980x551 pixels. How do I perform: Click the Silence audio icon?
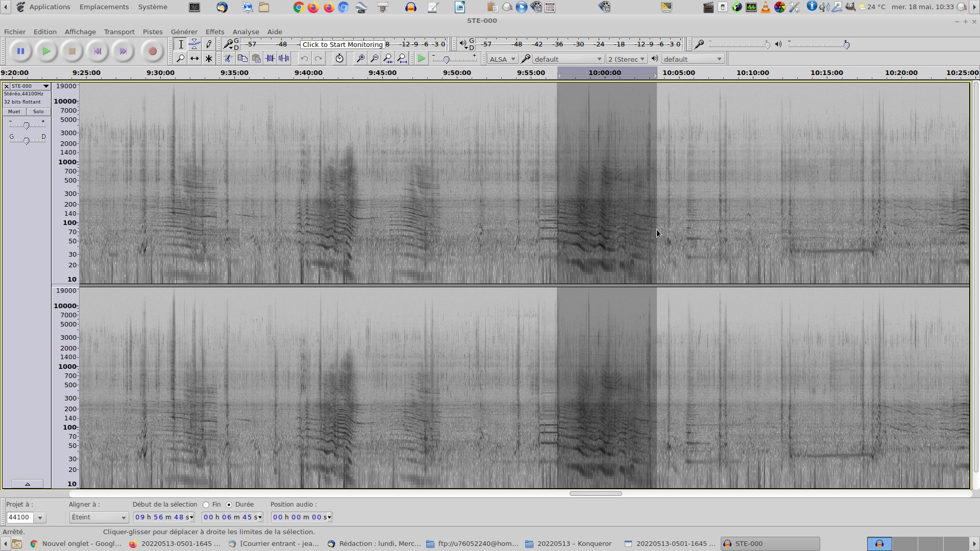[284, 59]
